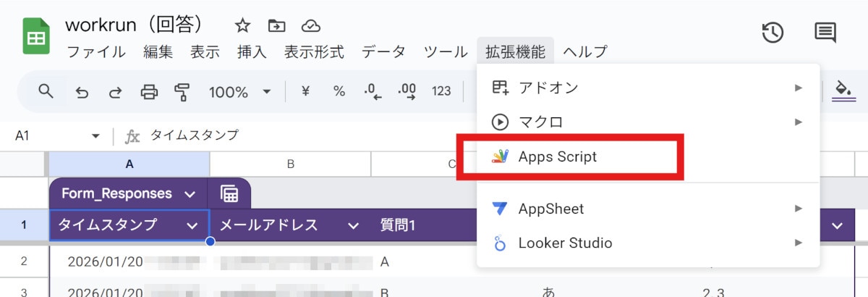
Task: Redo the last action
Action: pos(115,92)
